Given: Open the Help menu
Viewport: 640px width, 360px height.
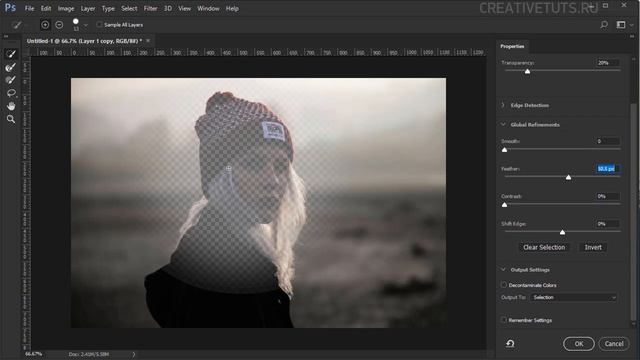Looking at the screenshot, I should pyautogui.click(x=232, y=8).
